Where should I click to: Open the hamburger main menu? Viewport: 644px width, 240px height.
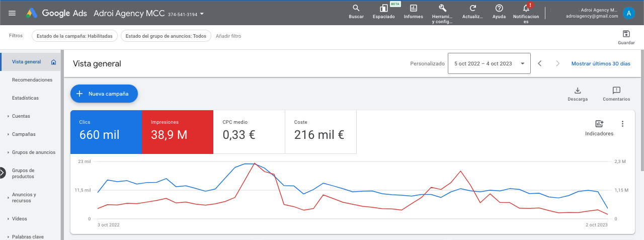point(12,14)
